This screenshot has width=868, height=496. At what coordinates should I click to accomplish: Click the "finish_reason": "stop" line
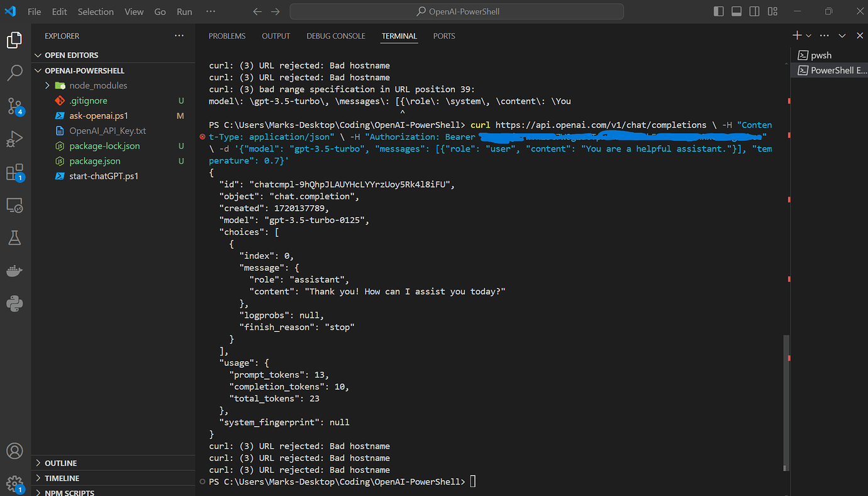click(x=297, y=327)
